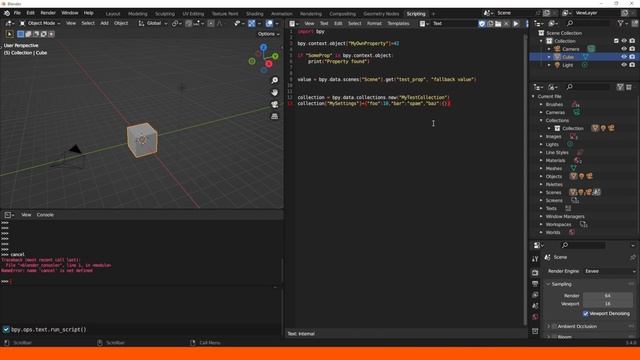640x360 pixels.
Task: Collapse the Collection row in outliner
Action: [x=542, y=41]
